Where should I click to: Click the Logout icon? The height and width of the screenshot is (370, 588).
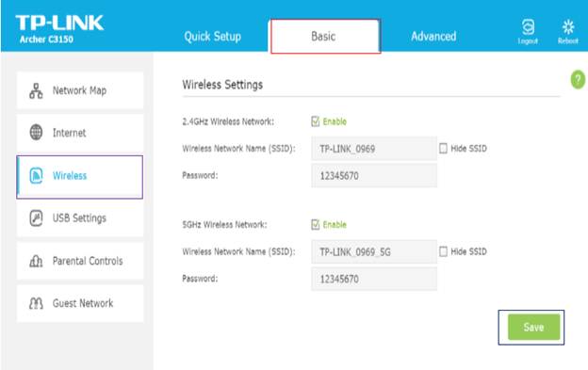[528, 27]
